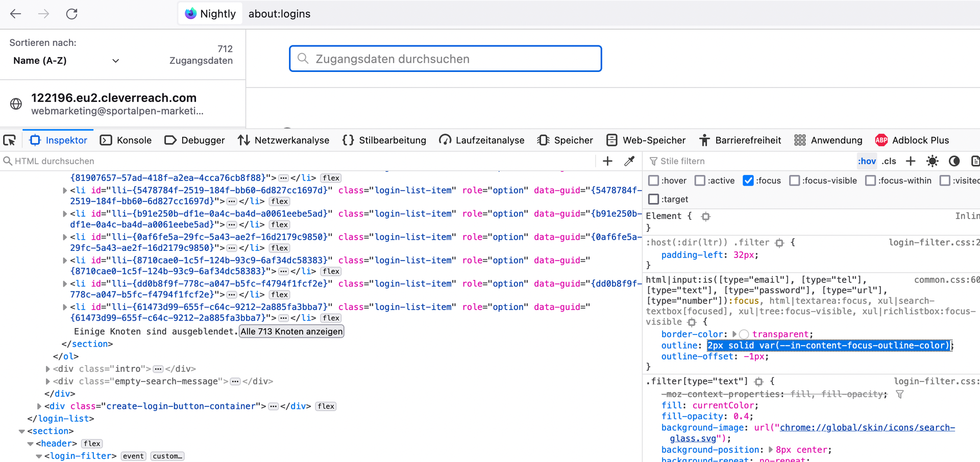Click the element picker icon
This screenshot has height=462, width=980.
point(10,140)
